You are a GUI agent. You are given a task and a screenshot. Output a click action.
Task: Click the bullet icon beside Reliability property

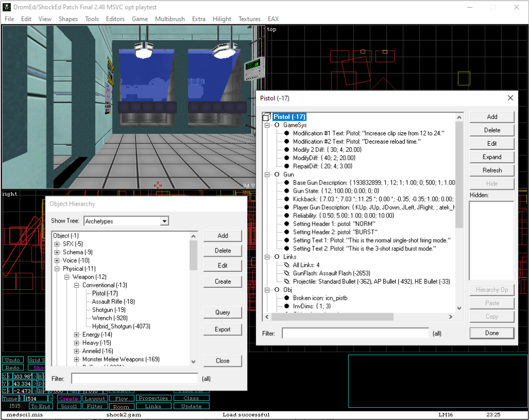pos(286,216)
